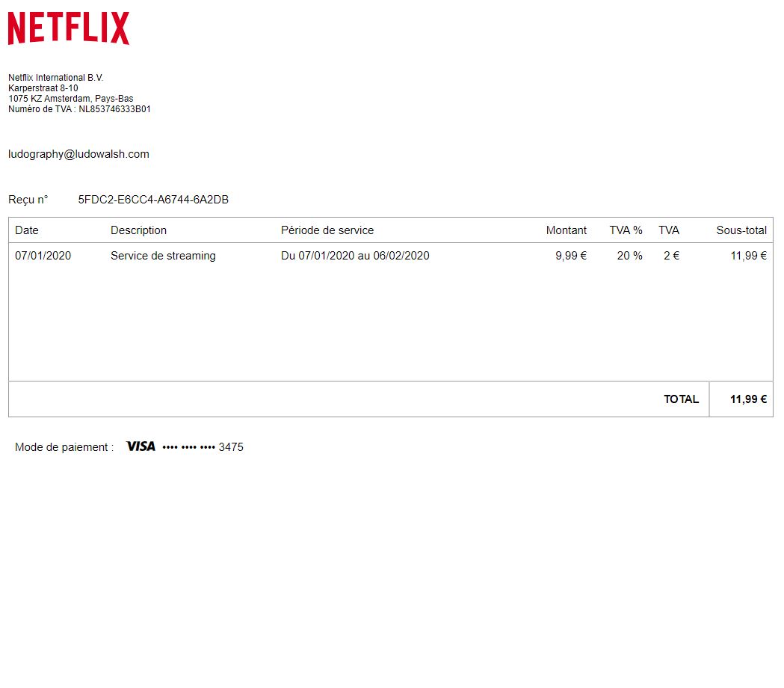The width and height of the screenshot is (784, 688).
Task: Click the VISA card logo
Action: 141,446
